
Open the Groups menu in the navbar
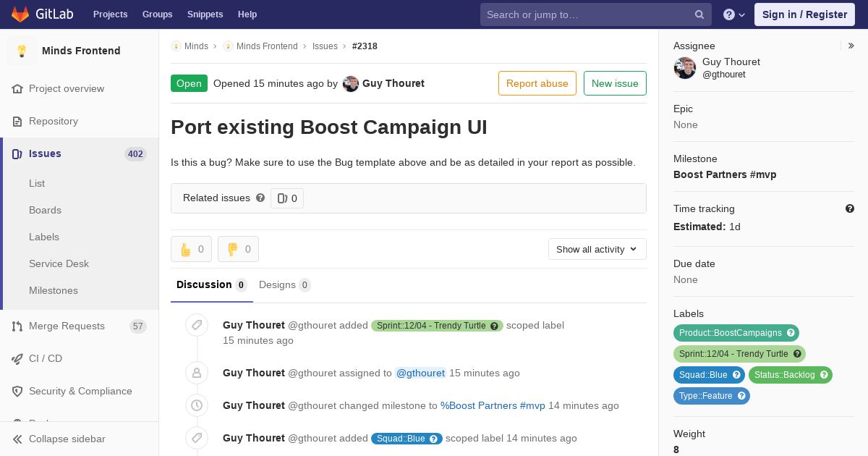point(157,14)
